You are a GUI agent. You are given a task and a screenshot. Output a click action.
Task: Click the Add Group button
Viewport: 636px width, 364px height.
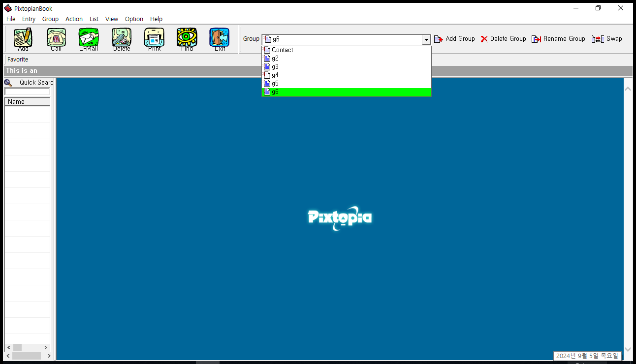pos(454,39)
